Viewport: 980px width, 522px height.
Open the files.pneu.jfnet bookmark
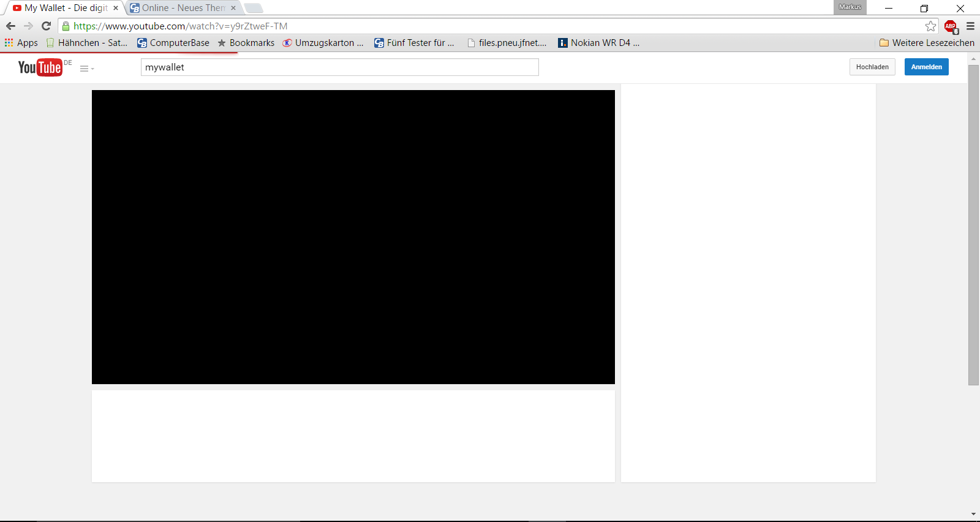click(507, 43)
